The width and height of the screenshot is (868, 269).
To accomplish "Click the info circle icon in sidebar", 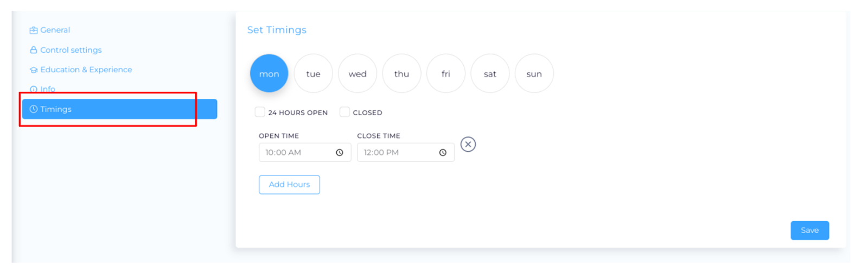I will [34, 90].
